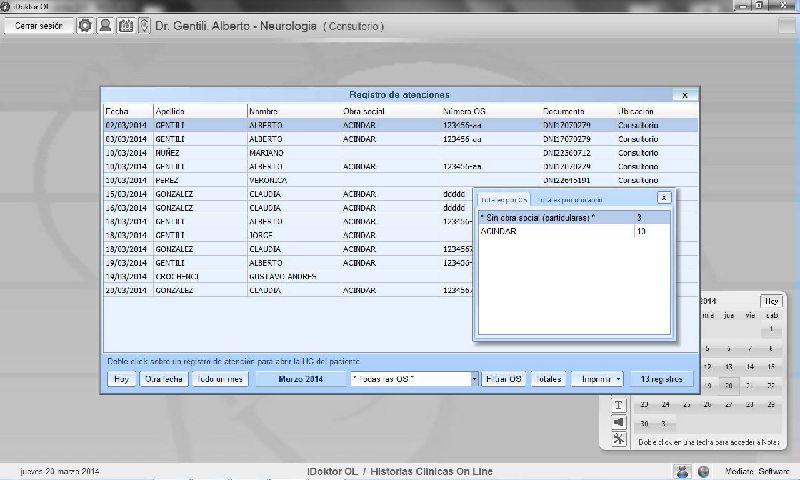The width and height of the screenshot is (800, 480).
Task: Click Dr. Gentili, Alberto - Neurologia title text
Action: 236,26
